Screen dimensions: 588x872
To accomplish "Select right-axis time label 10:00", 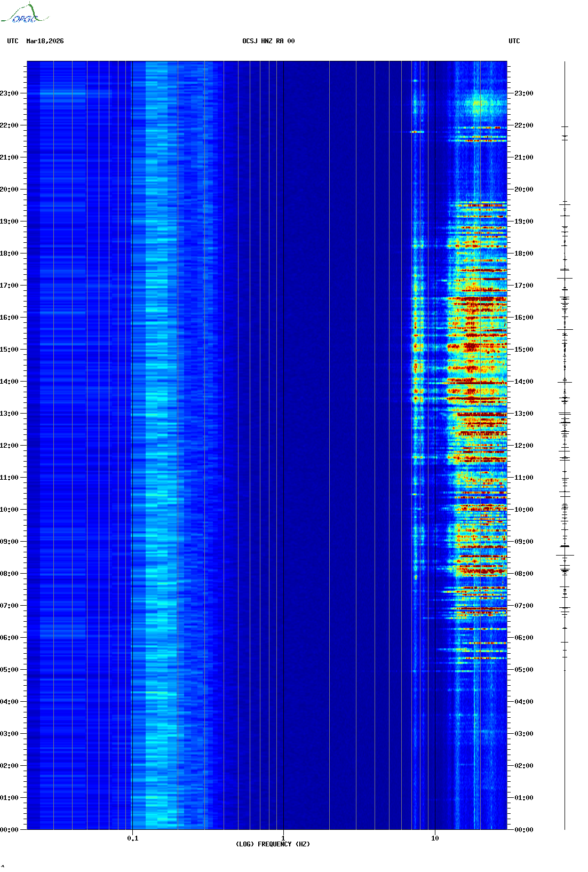I will [x=524, y=510].
